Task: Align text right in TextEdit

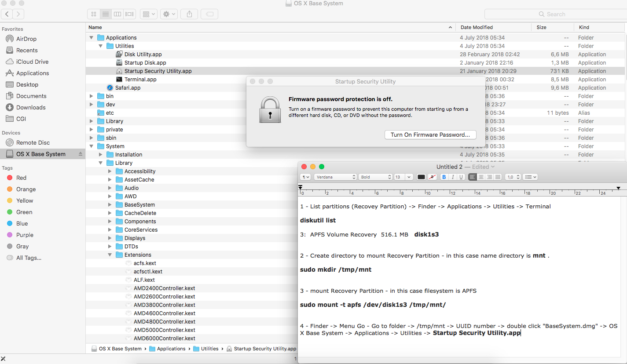Action: (x=489, y=177)
